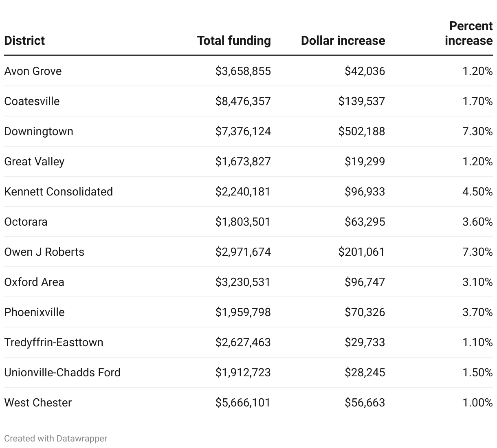
Task: Click the Great Valley district name
Action: tap(34, 162)
